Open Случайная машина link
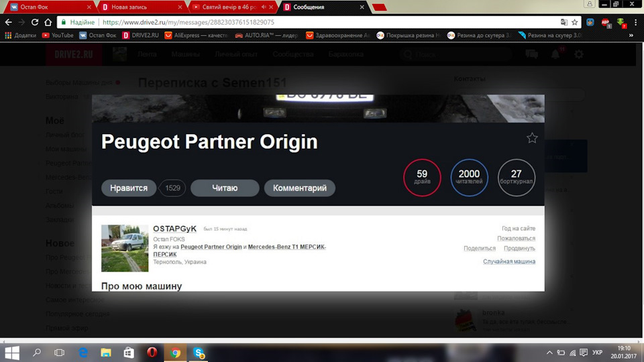Viewport: 644px width, 362px height. (509, 261)
